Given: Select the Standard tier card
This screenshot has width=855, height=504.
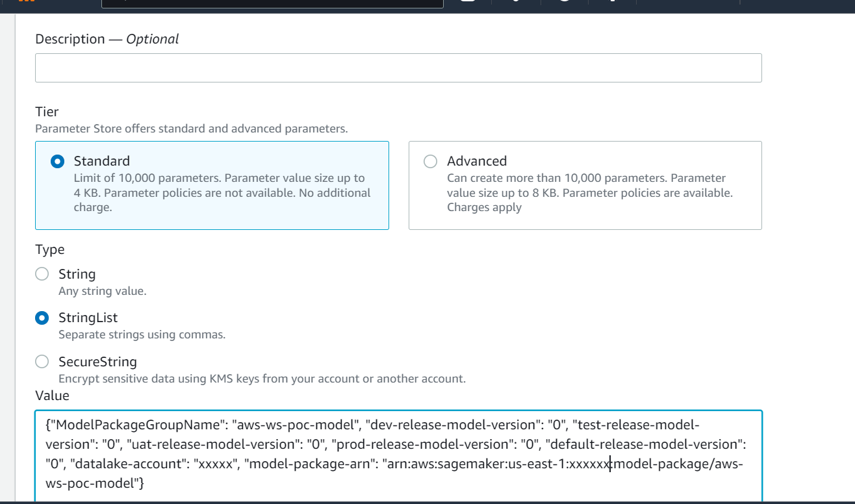Looking at the screenshot, I should (x=212, y=185).
